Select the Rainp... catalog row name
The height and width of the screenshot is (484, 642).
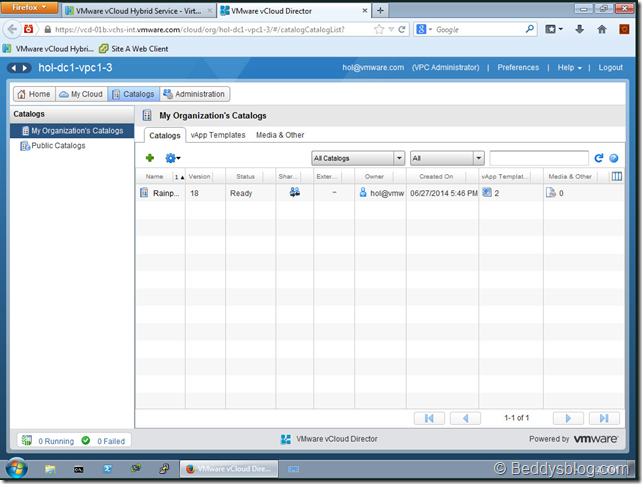(166, 193)
